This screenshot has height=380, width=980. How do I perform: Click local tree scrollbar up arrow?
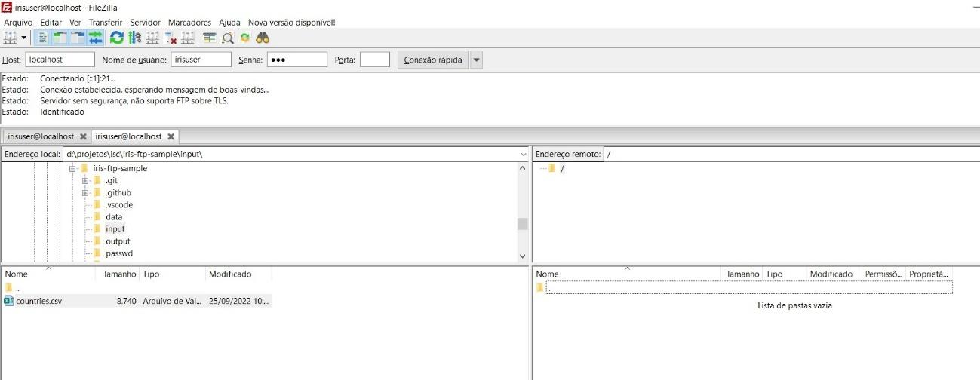[523, 168]
